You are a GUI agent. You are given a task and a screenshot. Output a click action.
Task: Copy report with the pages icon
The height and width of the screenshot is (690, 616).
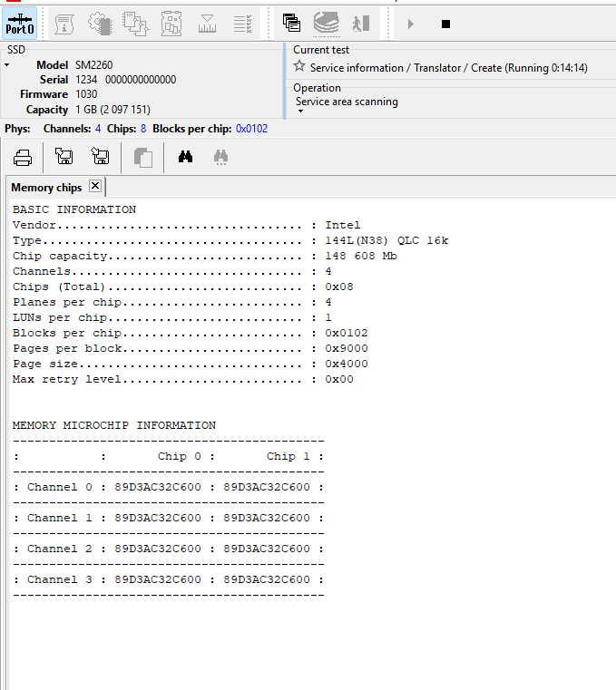coord(142,157)
